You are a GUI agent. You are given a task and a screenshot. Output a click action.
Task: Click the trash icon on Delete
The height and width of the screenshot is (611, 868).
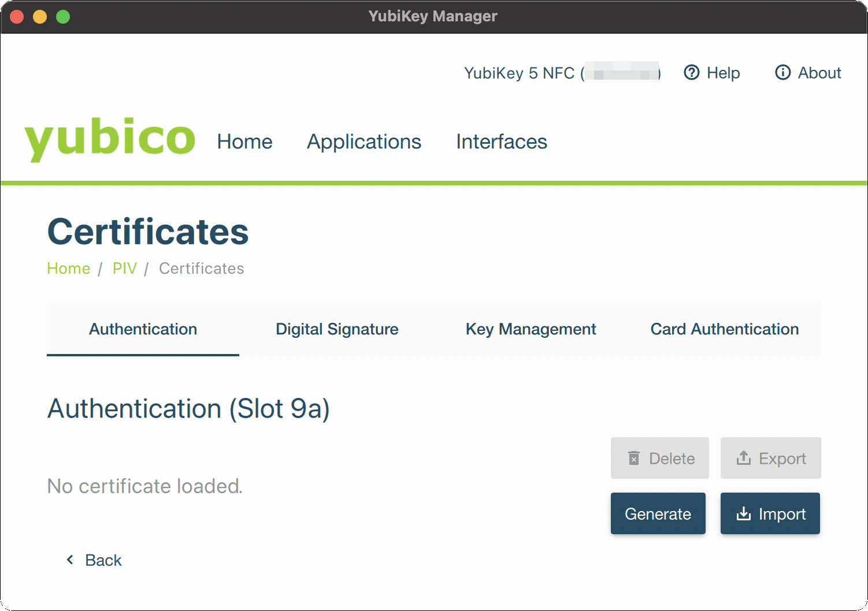pos(634,459)
